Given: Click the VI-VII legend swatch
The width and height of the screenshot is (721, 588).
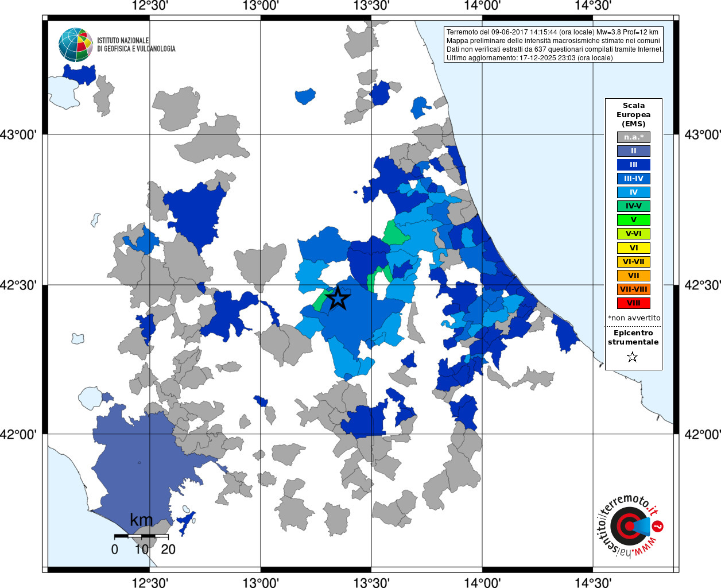Looking at the screenshot, I should click(634, 262).
